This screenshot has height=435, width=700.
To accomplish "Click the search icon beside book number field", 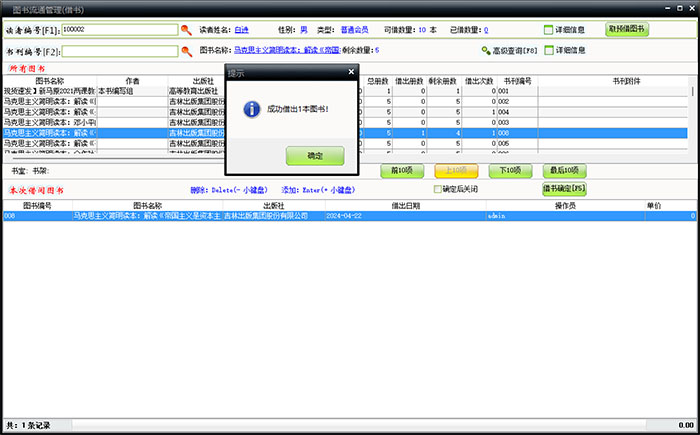I will point(187,51).
